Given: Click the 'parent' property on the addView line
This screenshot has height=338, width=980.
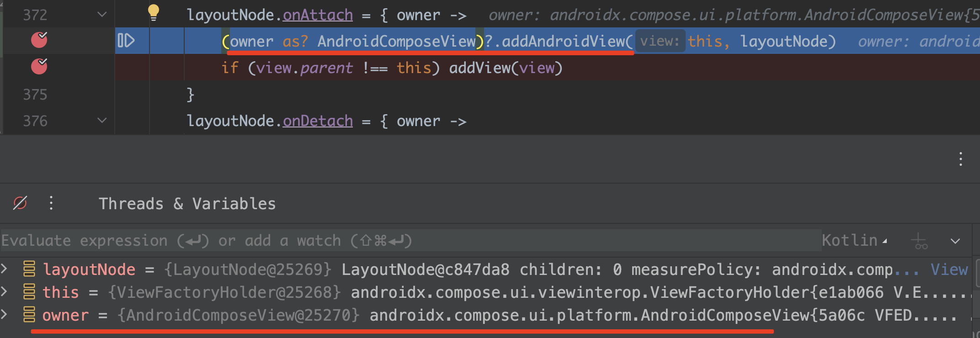Looking at the screenshot, I should pyautogui.click(x=326, y=68).
